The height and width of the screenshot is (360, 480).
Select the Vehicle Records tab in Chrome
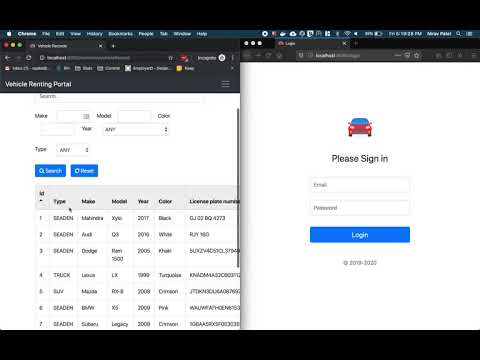[65, 46]
